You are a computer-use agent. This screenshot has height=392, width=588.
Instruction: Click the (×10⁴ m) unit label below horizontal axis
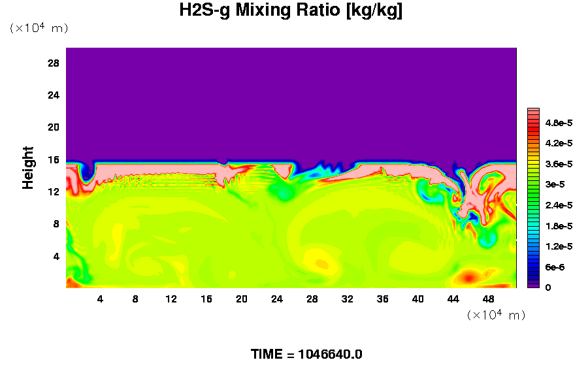496,315
